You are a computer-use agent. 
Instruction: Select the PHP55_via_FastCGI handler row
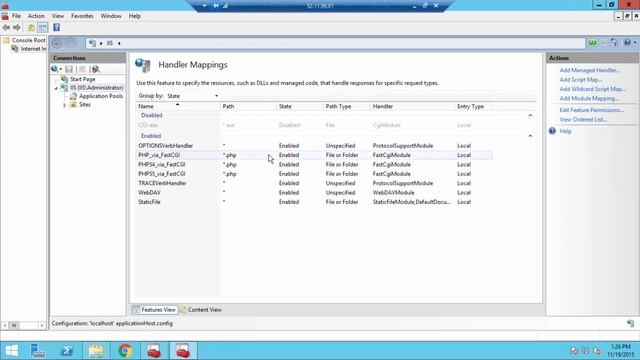click(314, 174)
